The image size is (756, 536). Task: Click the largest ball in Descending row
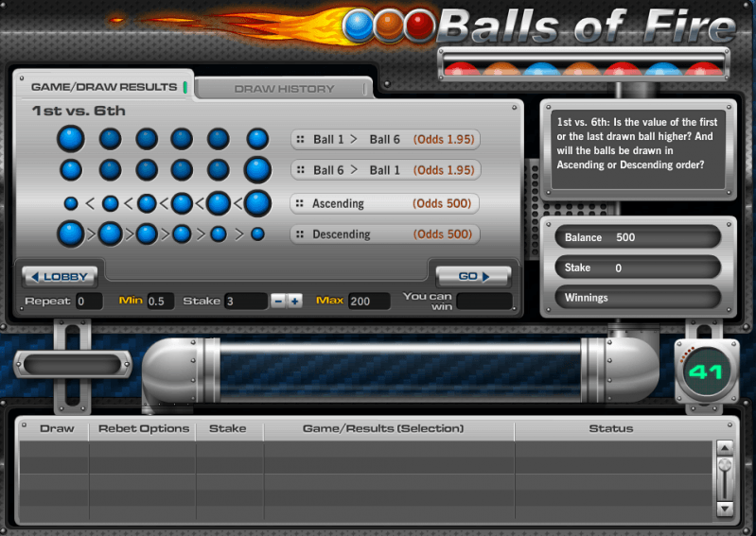click(x=71, y=234)
